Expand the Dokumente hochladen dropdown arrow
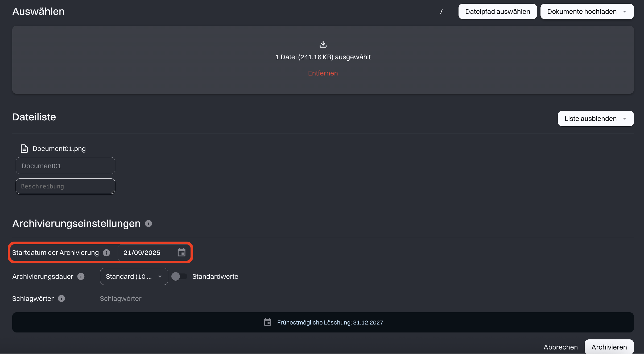Image resolution: width=644 pixels, height=354 pixels. (625, 11)
